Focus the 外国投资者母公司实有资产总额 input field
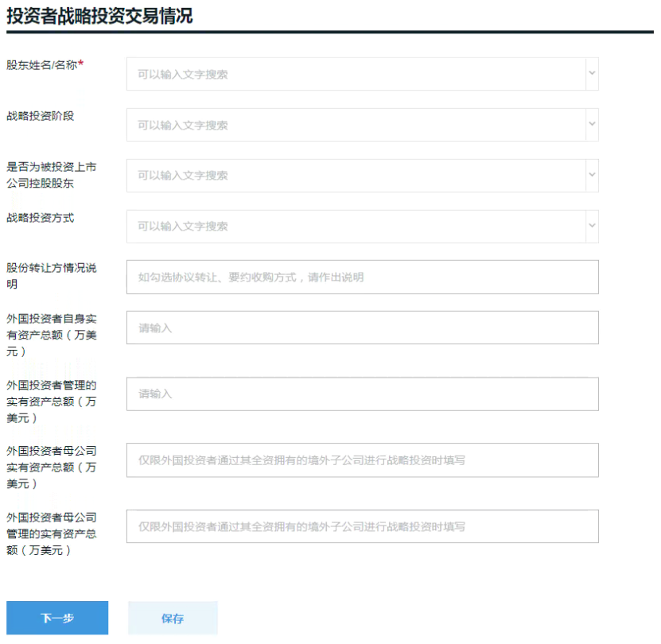Viewport: 661px width, 644px height. pyautogui.click(x=363, y=460)
